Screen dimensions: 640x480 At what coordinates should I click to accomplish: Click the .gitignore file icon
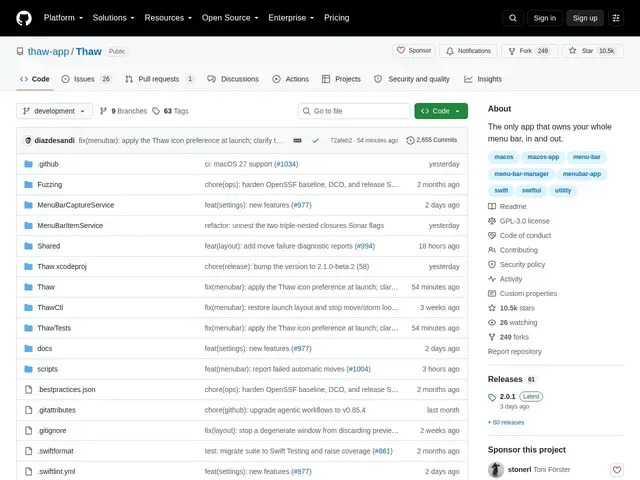coord(28,430)
